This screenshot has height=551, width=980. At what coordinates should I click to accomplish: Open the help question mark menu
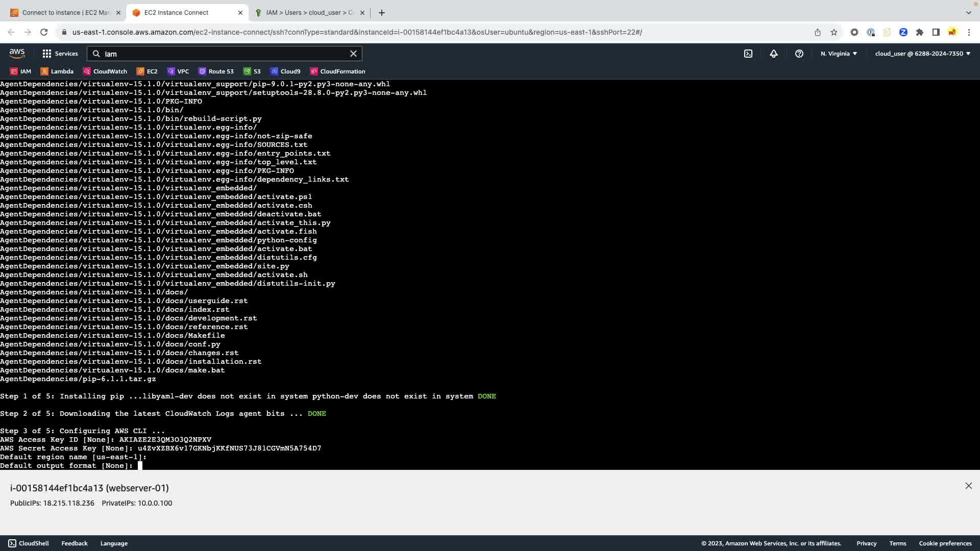(x=799, y=54)
